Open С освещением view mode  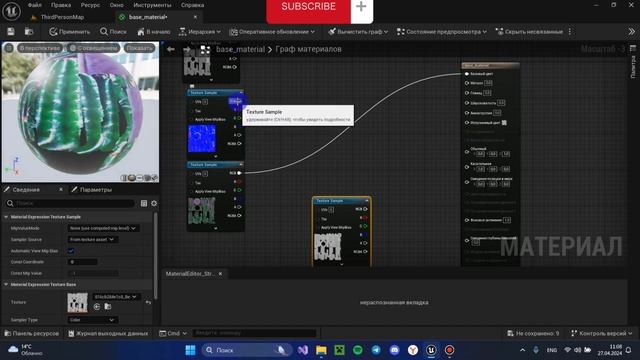[93, 48]
